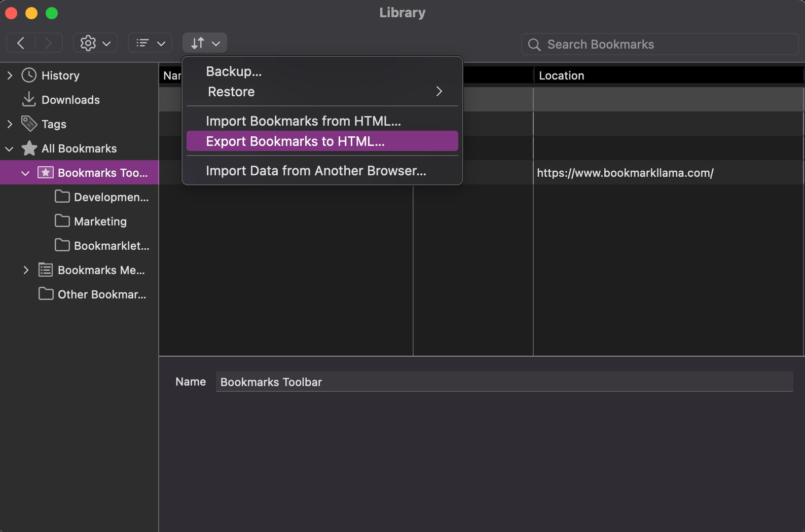Click the magnifier icon in search box

coord(534,45)
